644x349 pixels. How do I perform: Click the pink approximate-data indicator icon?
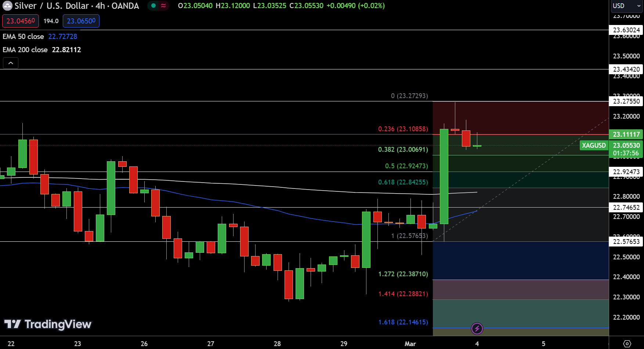coord(163,6)
